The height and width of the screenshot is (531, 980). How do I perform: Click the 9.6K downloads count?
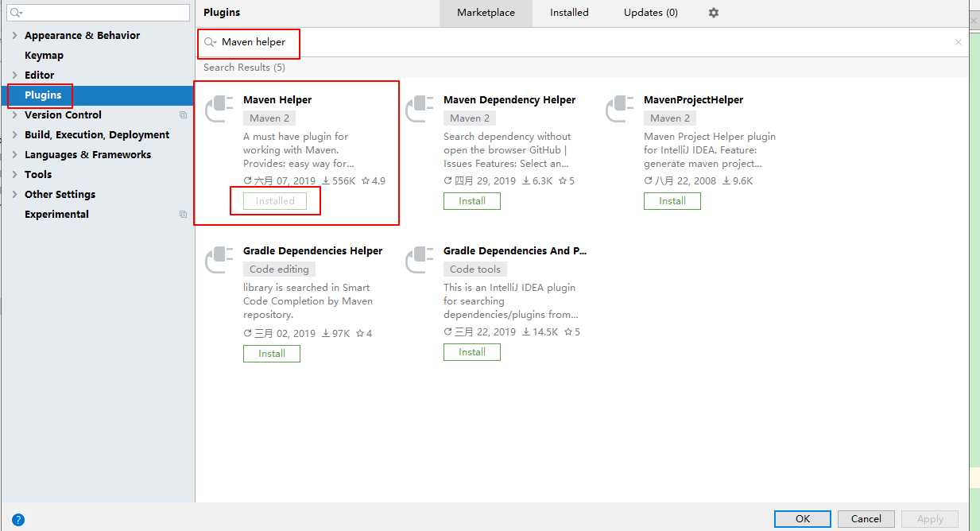click(738, 181)
